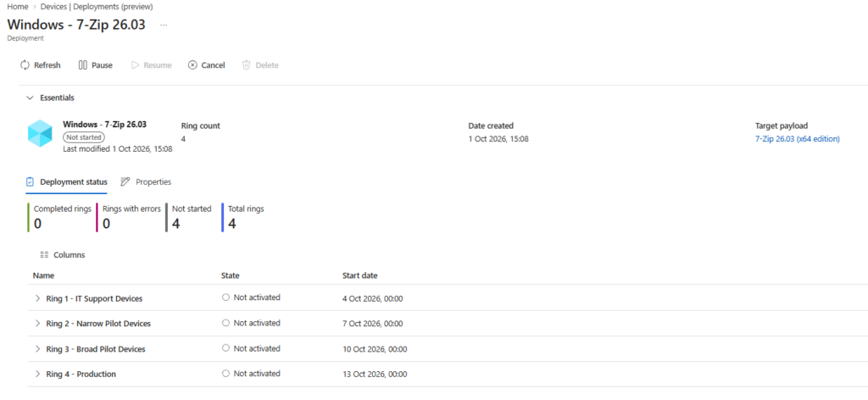Image resolution: width=868 pixels, height=400 pixels.
Task: Click the blue cube deployment icon
Action: point(40,133)
